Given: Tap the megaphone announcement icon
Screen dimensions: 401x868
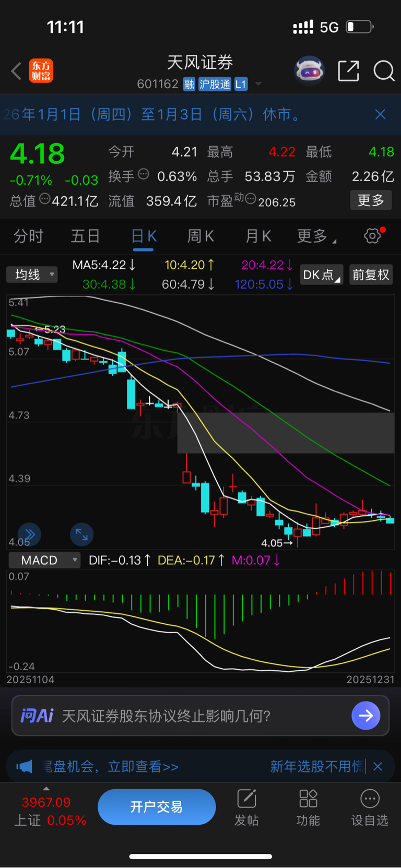Looking at the screenshot, I should point(24,766).
